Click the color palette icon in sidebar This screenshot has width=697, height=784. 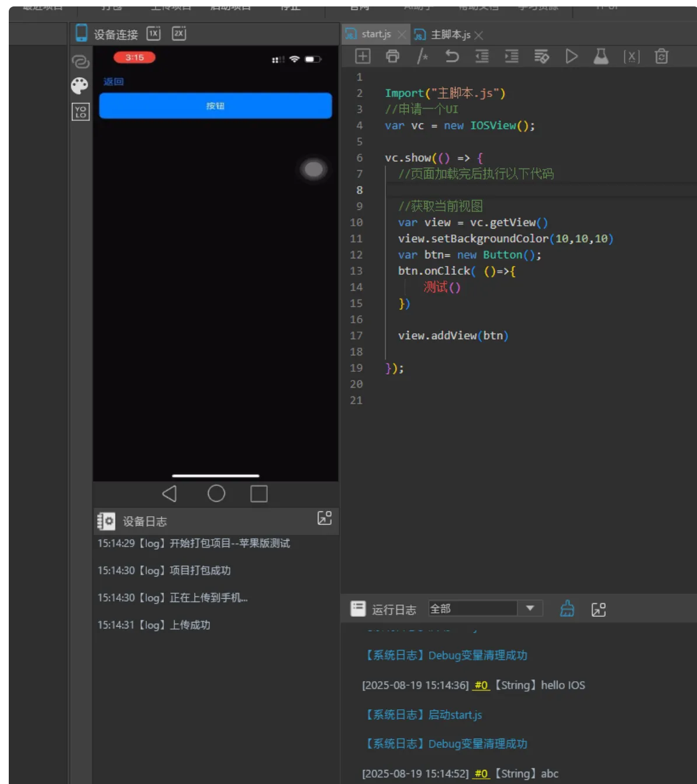click(80, 86)
